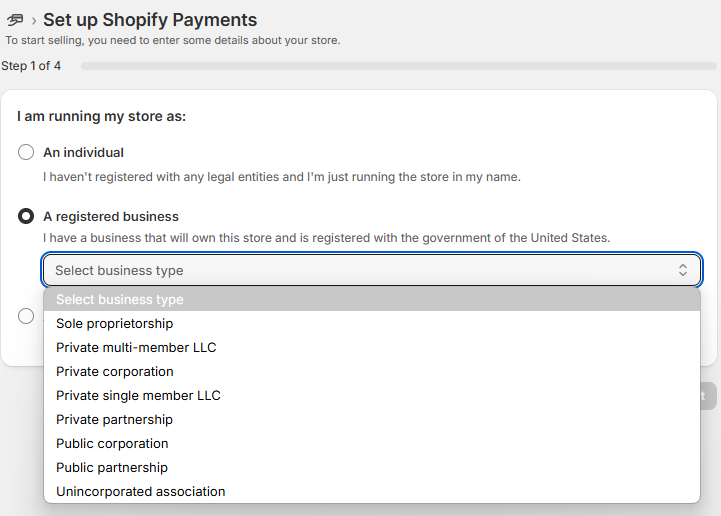721x516 pixels.
Task: Click the An individual label text
Action: pos(83,152)
